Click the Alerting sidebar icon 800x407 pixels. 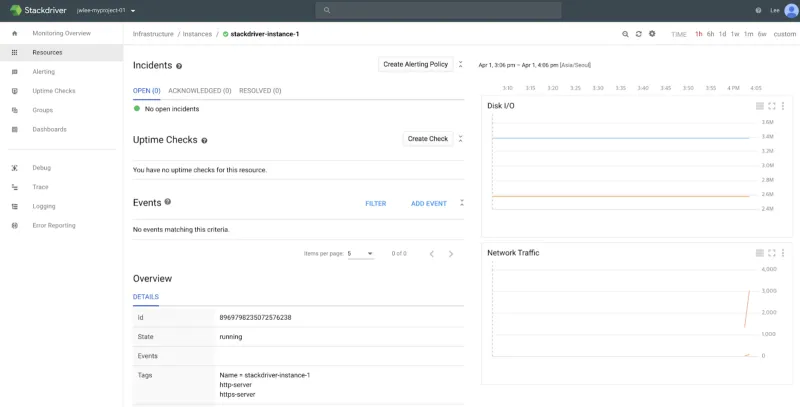[14, 72]
